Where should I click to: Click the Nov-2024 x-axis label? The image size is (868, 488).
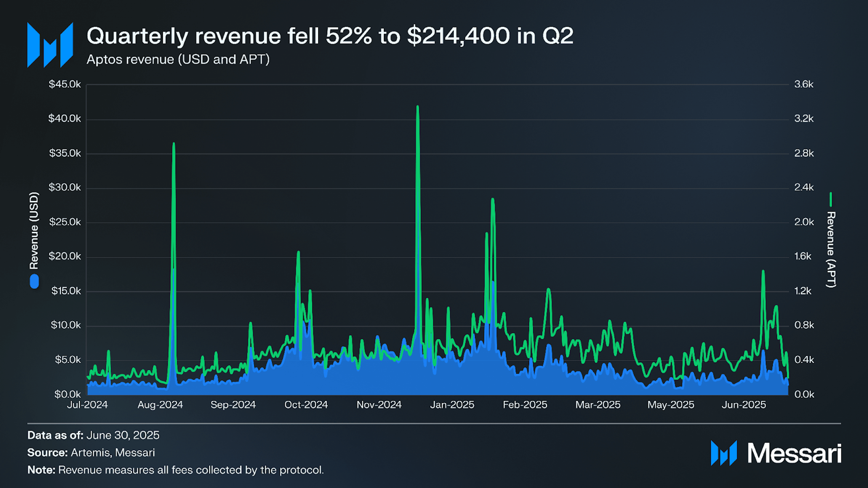pos(379,405)
